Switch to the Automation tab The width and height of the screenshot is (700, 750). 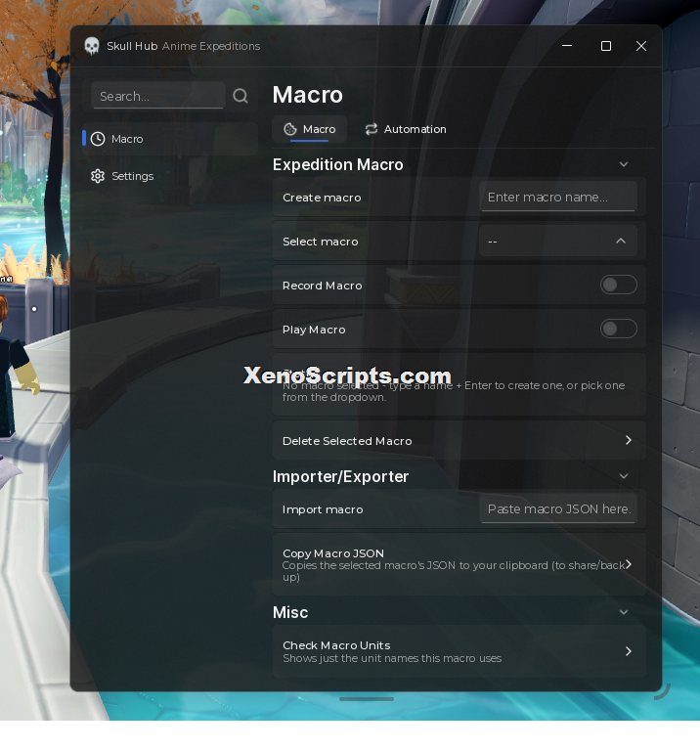tap(406, 129)
